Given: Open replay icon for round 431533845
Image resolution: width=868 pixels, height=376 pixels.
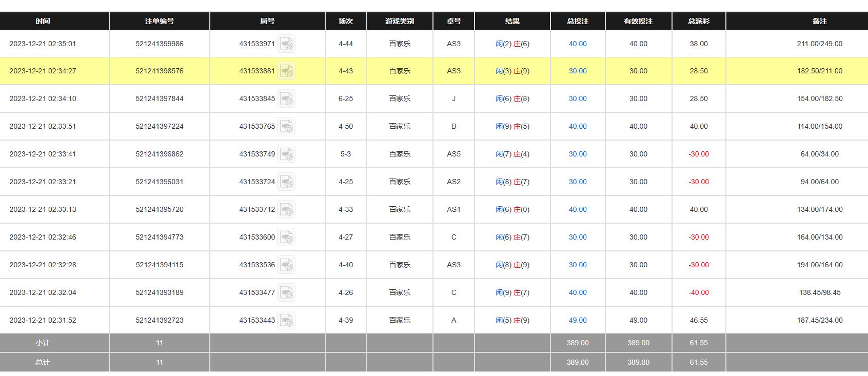Looking at the screenshot, I should click(x=286, y=99).
